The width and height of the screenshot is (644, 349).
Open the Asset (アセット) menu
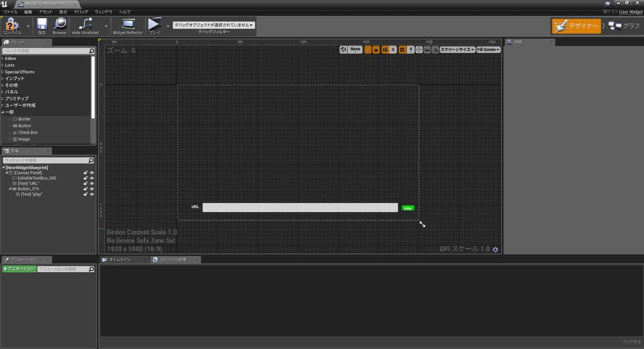click(46, 11)
